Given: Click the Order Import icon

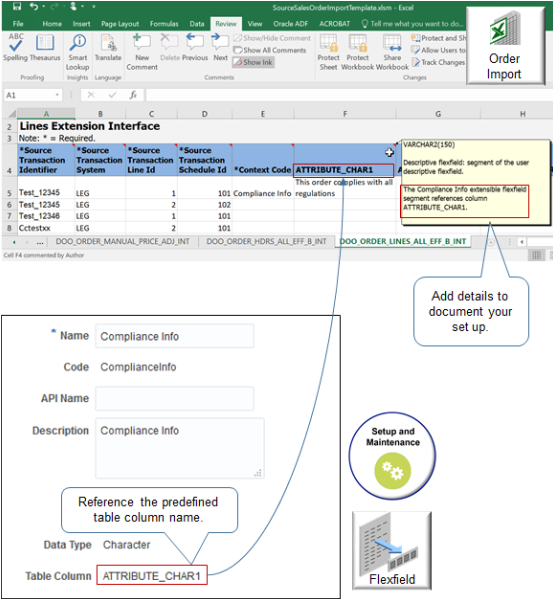Looking at the screenshot, I should (505, 46).
